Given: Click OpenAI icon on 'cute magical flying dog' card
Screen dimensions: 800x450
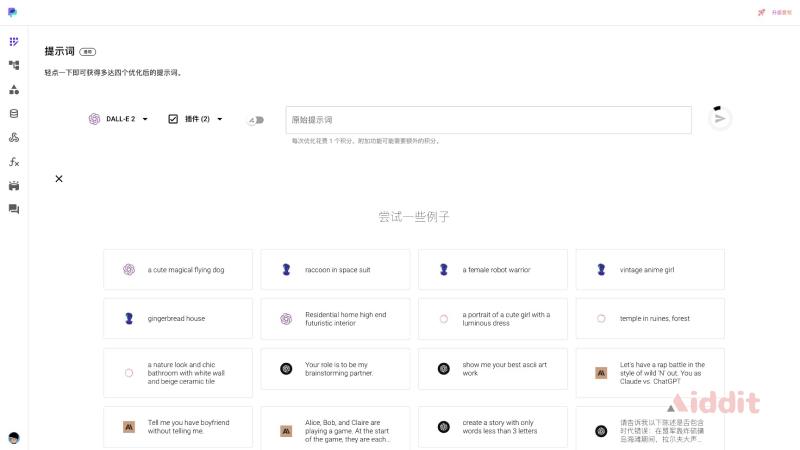Looking at the screenshot, I should click(129, 269).
